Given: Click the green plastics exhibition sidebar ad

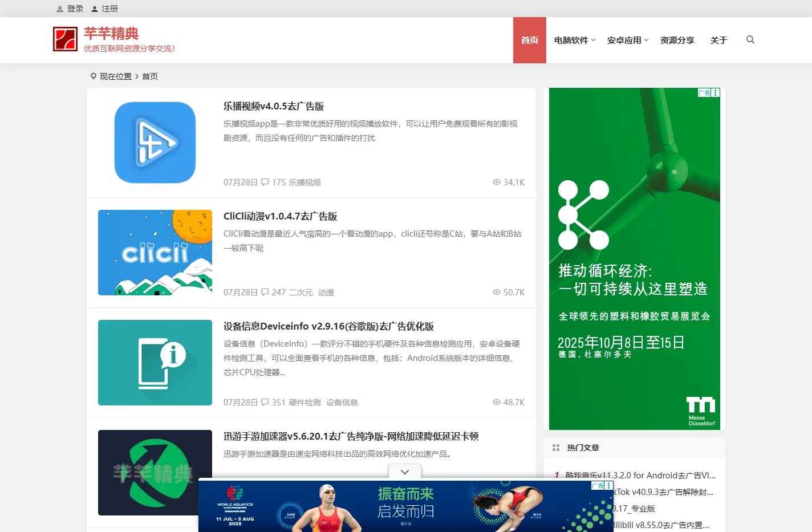Looking at the screenshot, I should click(x=635, y=259).
